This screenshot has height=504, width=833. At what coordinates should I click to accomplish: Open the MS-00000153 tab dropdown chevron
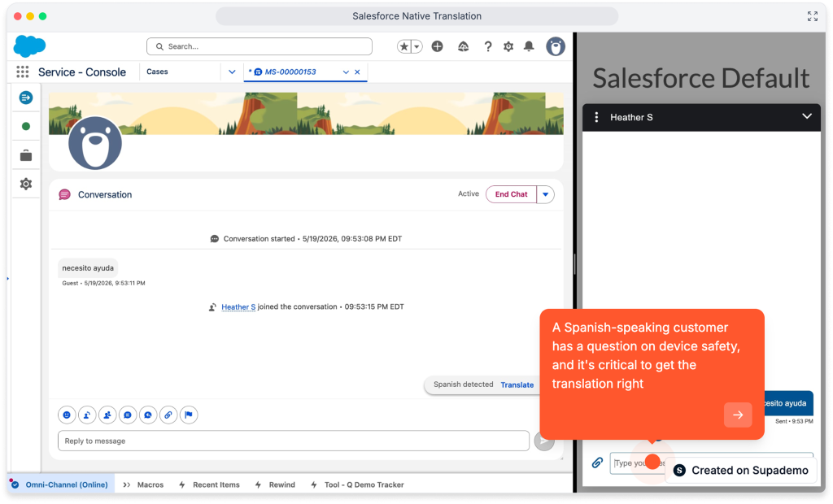346,72
